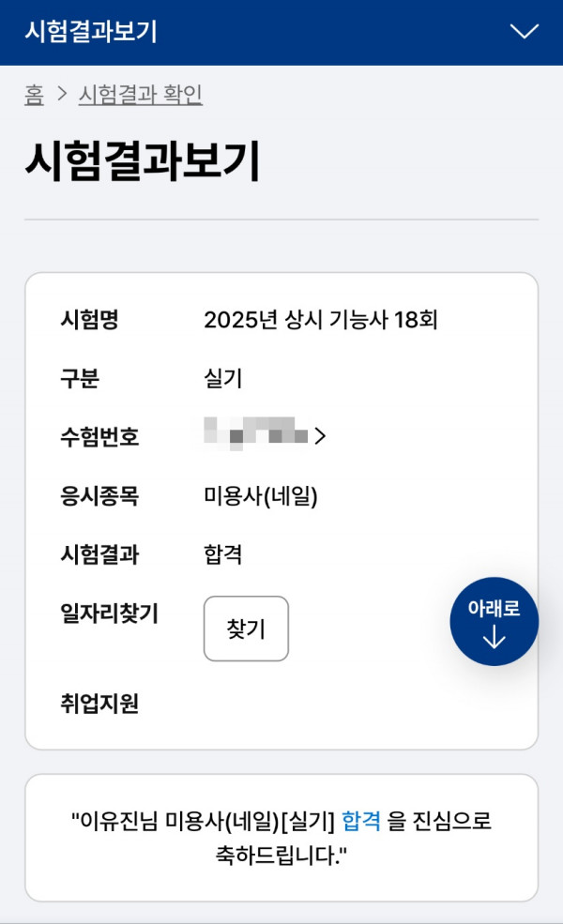Open the arrow next to the blurred 수험번호

[x=320, y=436]
